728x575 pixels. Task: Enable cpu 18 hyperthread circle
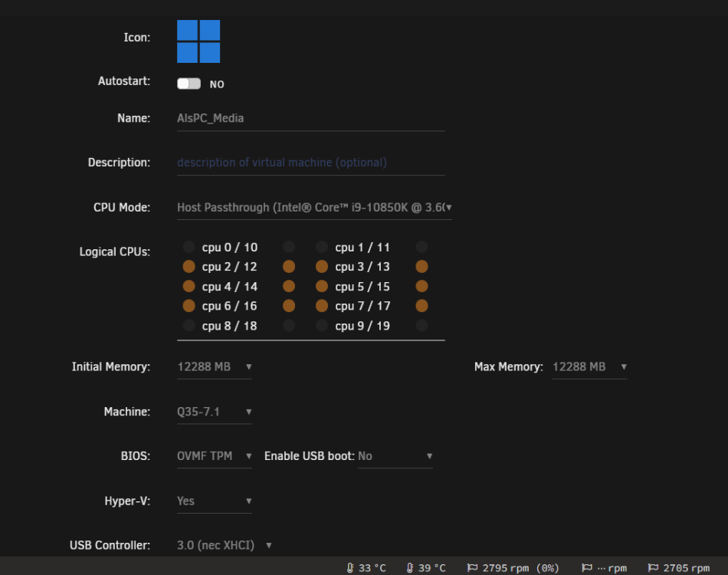pos(289,326)
